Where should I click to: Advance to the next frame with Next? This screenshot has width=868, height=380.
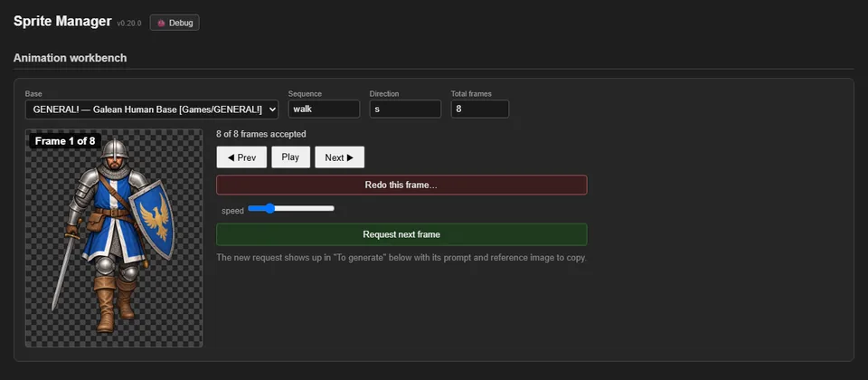(x=339, y=157)
